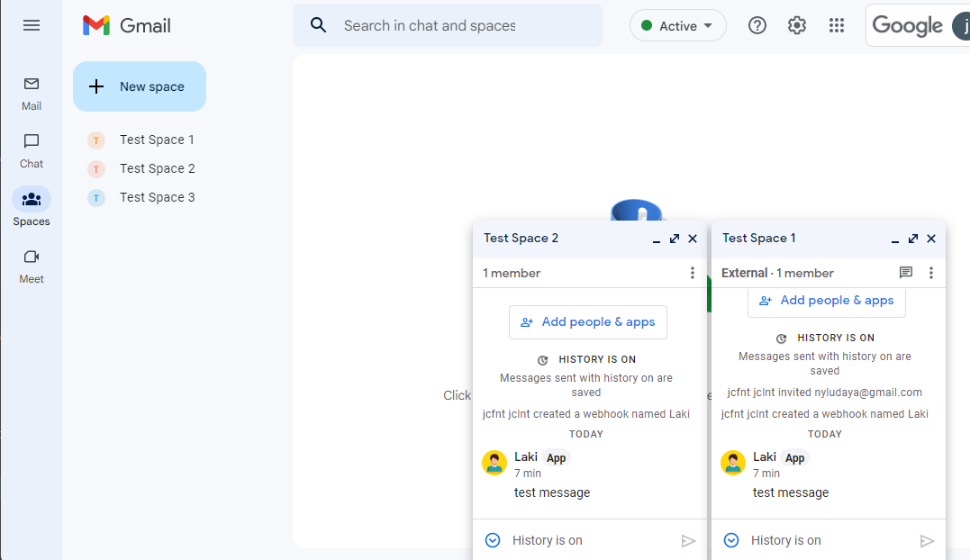Open thread view in Test Space 1

tap(906, 273)
